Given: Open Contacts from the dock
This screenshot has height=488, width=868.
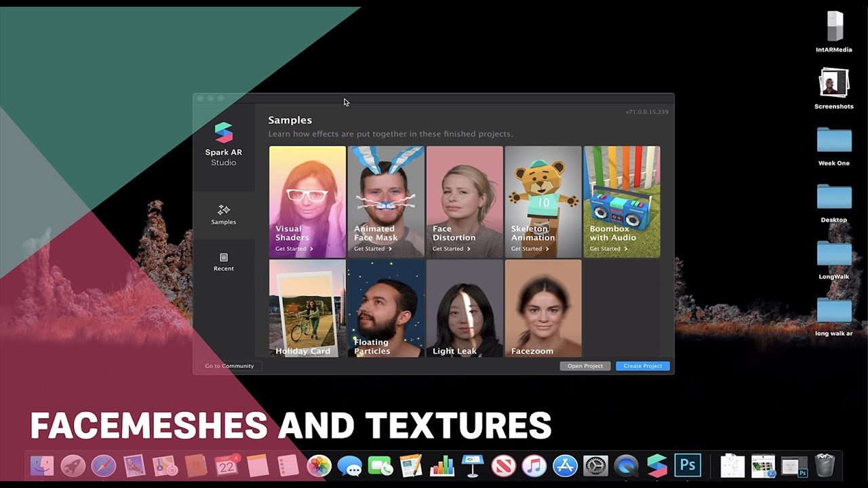Looking at the screenshot, I should click(196, 466).
